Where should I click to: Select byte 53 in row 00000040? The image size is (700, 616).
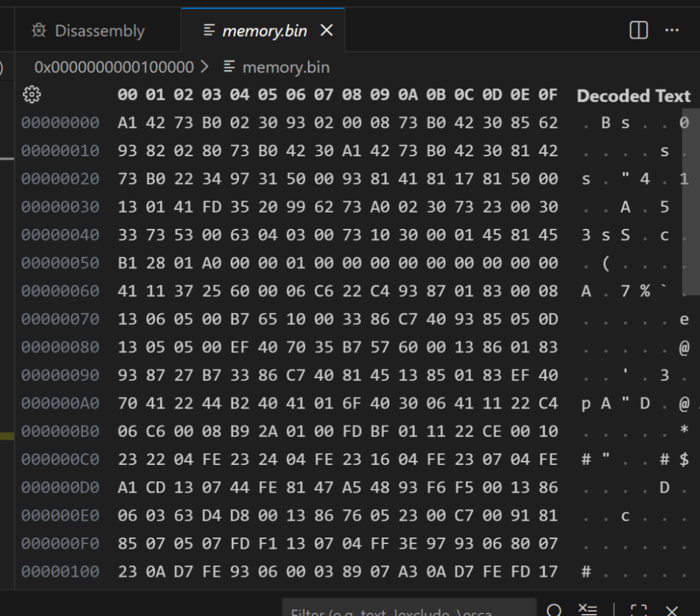pyautogui.click(x=183, y=235)
